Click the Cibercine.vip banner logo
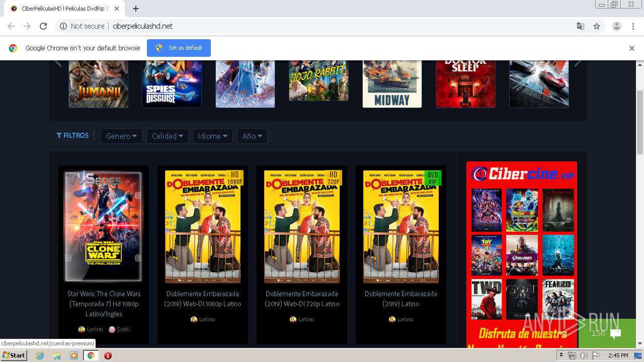The image size is (644, 362). click(522, 174)
